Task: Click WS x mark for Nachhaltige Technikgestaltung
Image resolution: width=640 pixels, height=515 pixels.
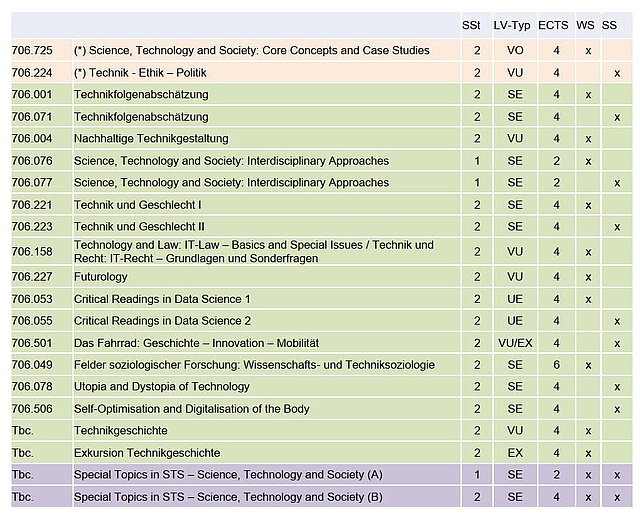Action: click(x=588, y=139)
